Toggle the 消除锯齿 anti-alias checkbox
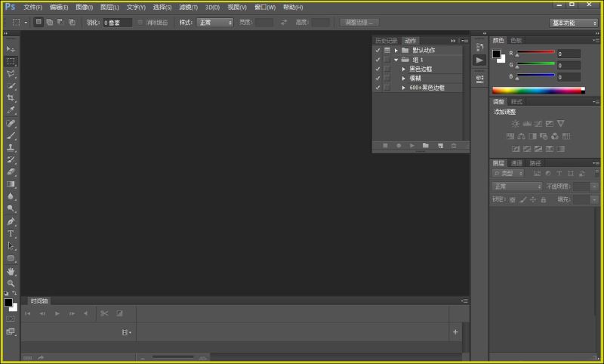This screenshot has width=604, height=364. tap(140, 23)
